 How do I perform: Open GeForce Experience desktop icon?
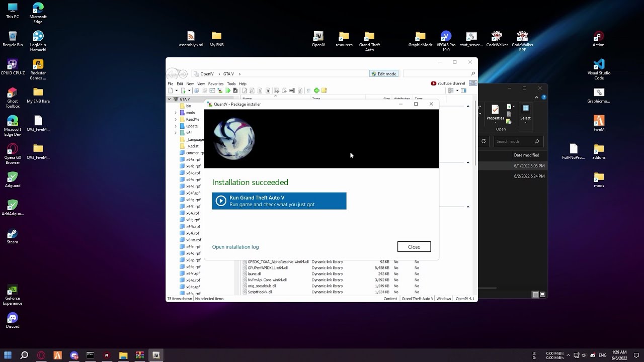[13, 295]
